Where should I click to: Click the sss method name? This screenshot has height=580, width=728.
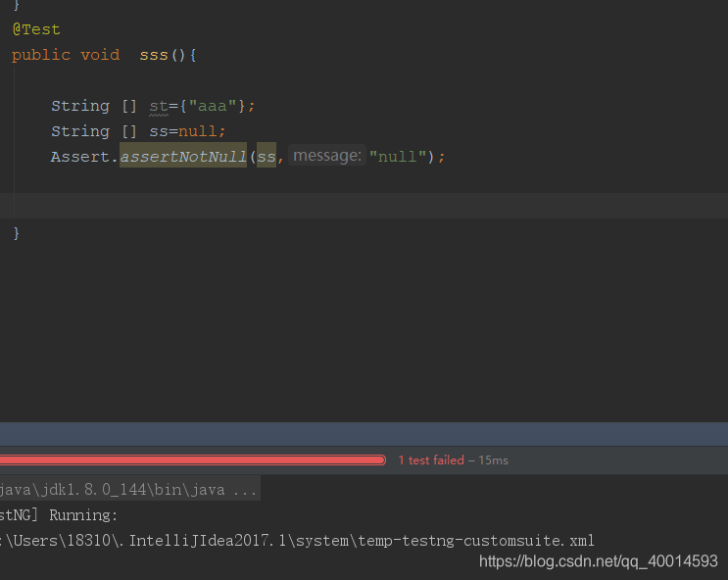(x=154, y=55)
